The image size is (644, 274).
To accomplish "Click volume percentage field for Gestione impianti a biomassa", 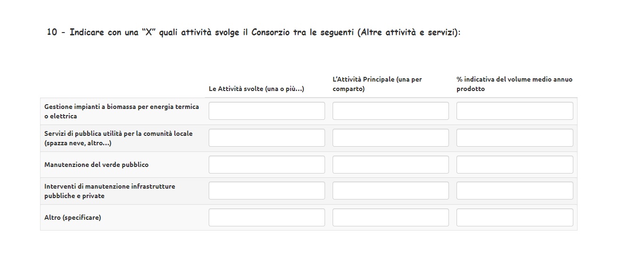I will click(514, 111).
